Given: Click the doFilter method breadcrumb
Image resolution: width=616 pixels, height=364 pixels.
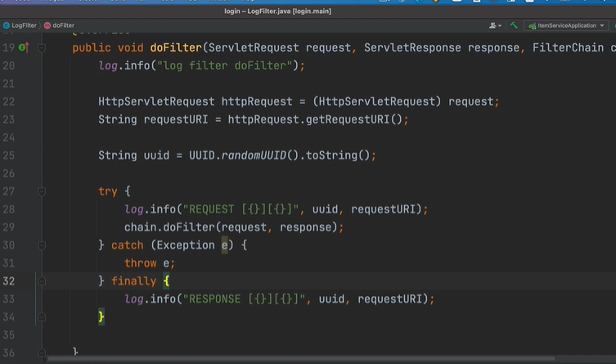Looking at the screenshot, I should [x=59, y=25].
